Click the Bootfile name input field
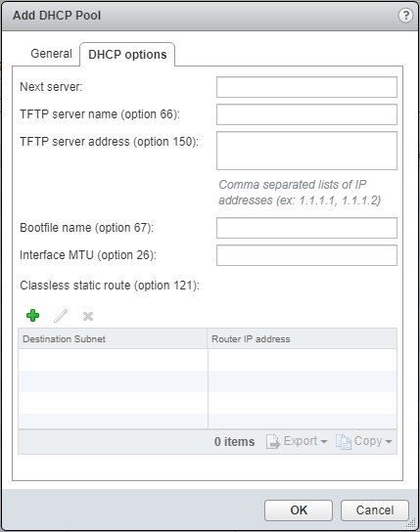 click(306, 228)
